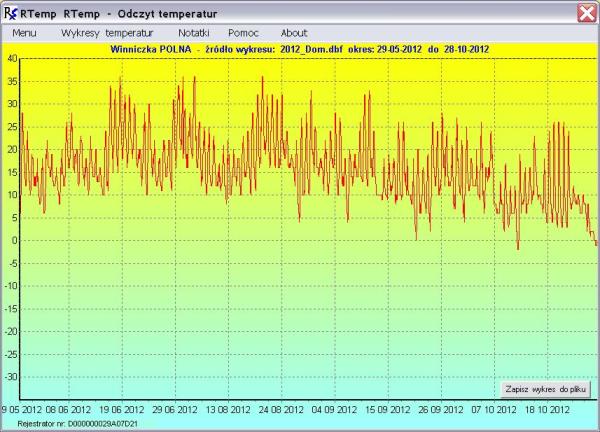
Task: Click the 13 08 2012 date marker
Action: 232,408
